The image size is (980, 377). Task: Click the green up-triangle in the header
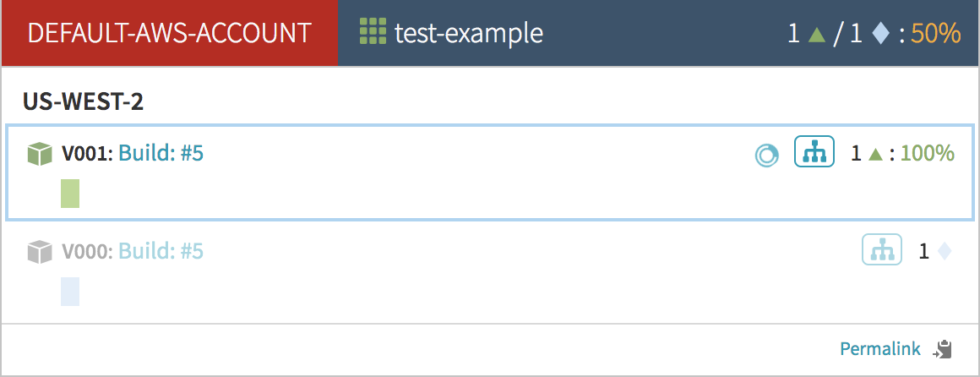pyautogui.click(x=815, y=34)
